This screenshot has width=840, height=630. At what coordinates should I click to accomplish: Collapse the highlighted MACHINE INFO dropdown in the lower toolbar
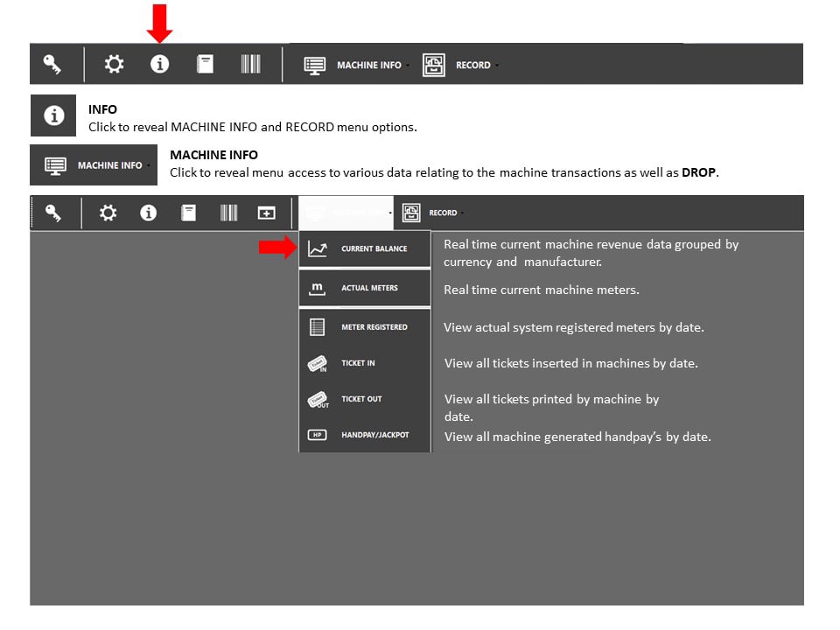[x=346, y=213]
